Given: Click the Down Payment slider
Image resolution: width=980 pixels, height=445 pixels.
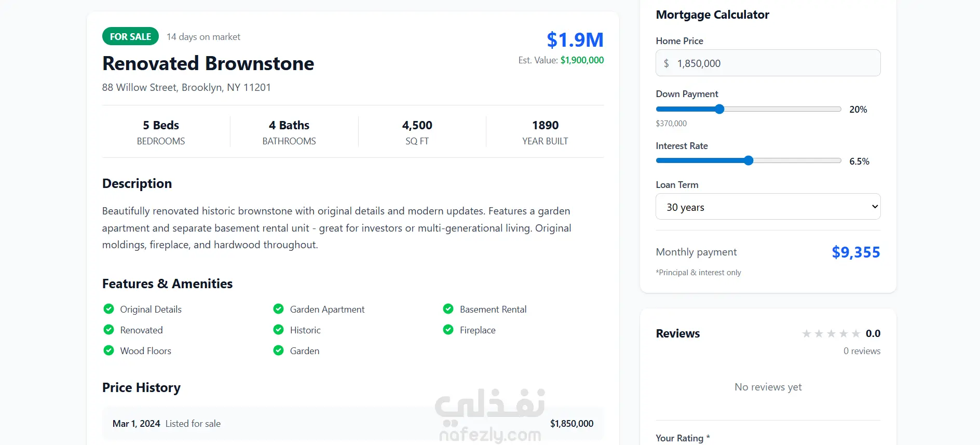Looking at the screenshot, I should point(748,109).
